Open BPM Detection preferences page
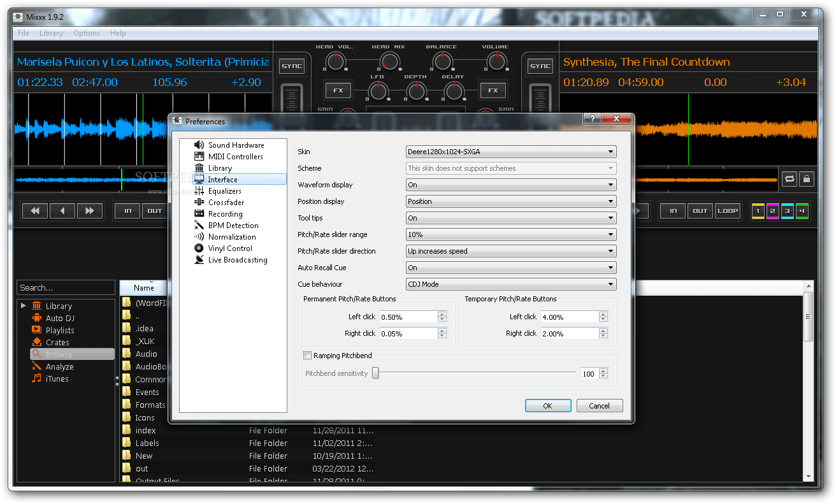This screenshot has height=504, width=836. [x=226, y=226]
